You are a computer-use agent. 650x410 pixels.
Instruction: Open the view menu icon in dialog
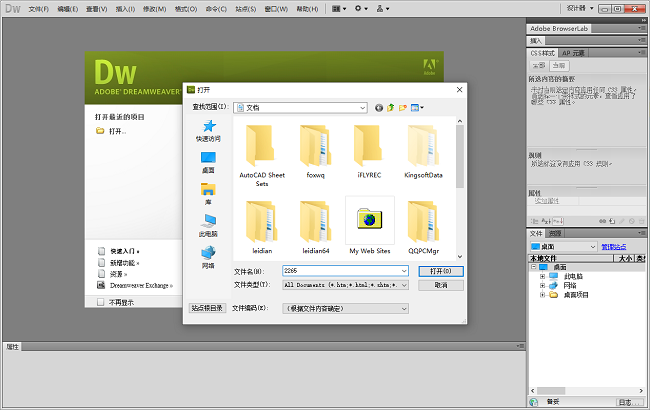[417, 107]
